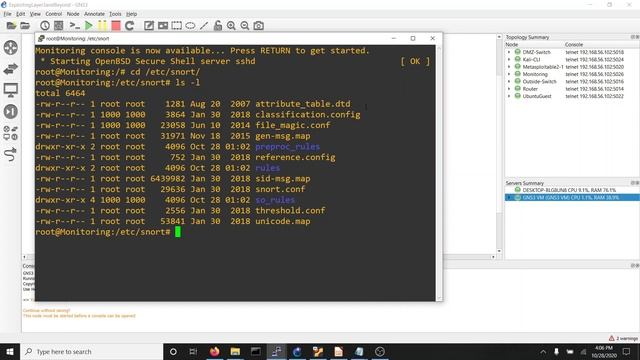
Task: Open the Edit menu
Action: (20, 14)
